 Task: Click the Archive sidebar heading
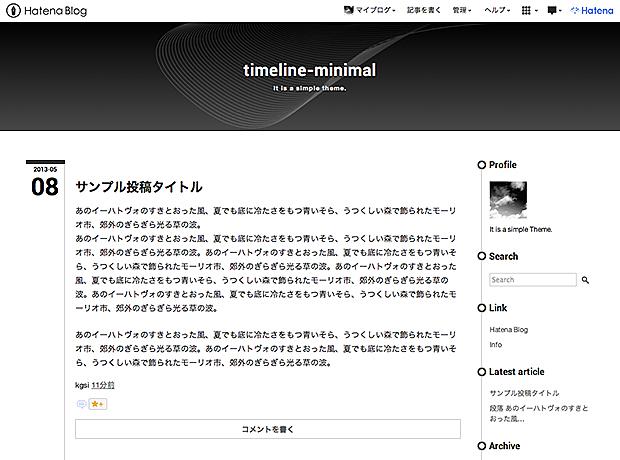tap(505, 446)
